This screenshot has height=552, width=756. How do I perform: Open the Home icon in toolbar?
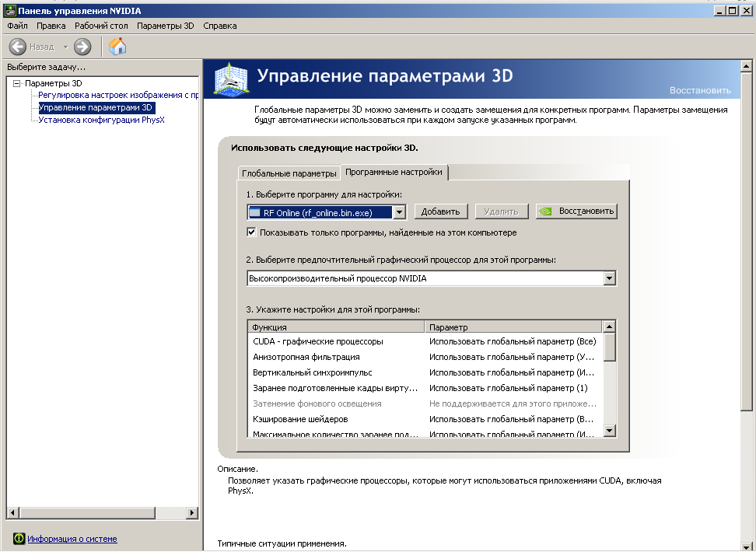[x=117, y=47]
